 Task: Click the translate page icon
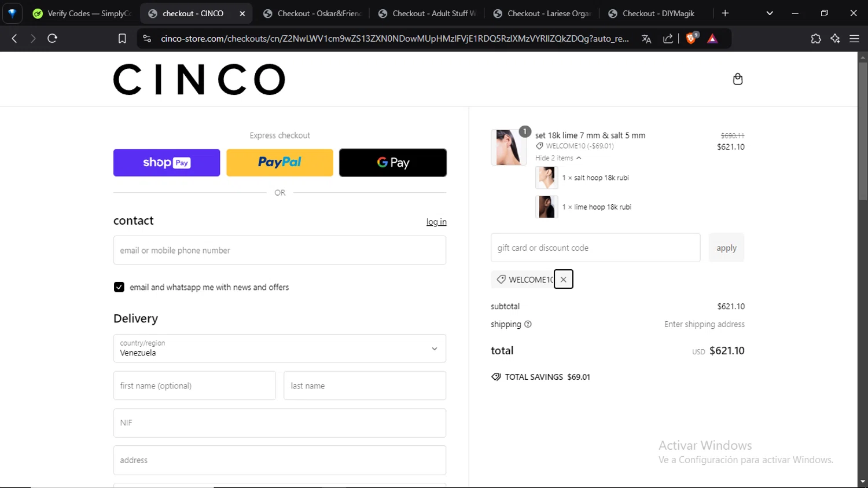pos(646,39)
